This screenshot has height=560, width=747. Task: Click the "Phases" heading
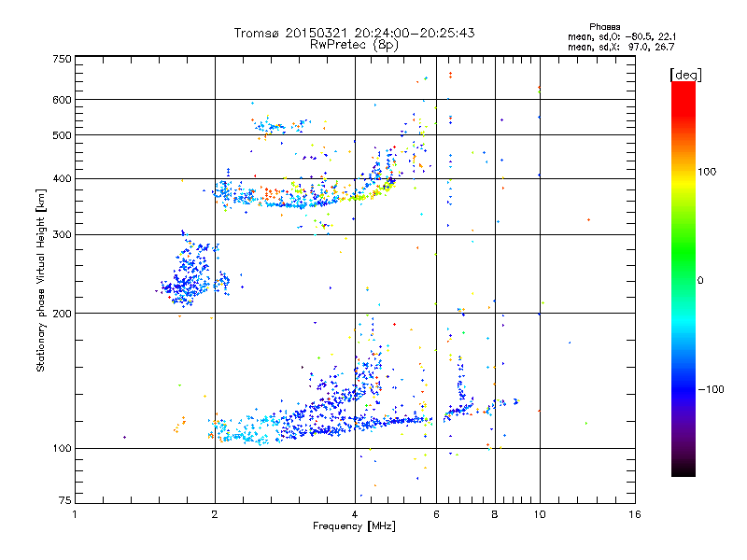[604, 27]
